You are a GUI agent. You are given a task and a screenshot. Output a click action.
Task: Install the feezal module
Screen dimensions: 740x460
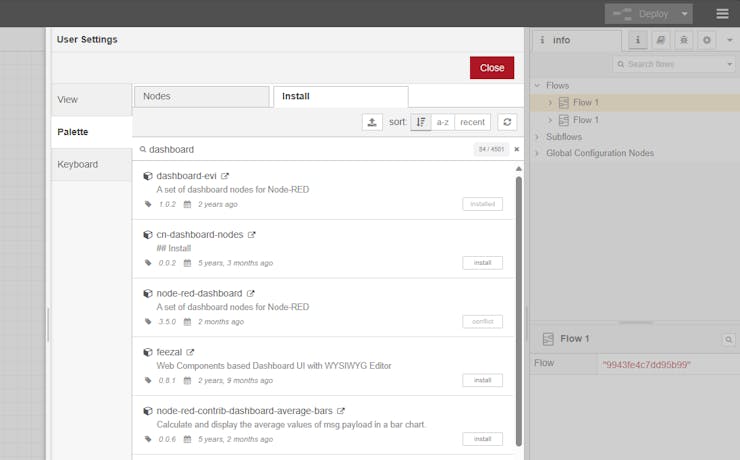[x=482, y=380]
